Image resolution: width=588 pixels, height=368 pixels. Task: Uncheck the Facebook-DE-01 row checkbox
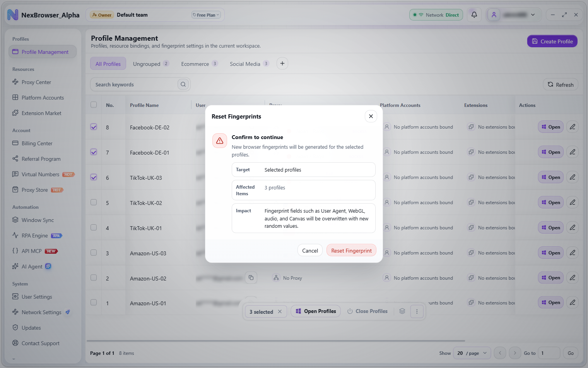pos(94,152)
